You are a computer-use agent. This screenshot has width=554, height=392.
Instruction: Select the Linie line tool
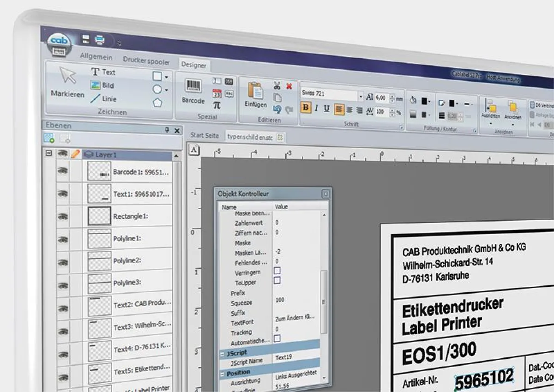(x=103, y=99)
